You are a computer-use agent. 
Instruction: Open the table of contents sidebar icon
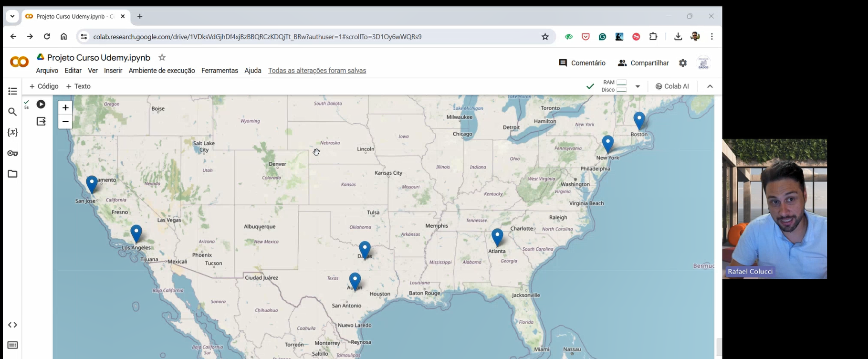click(x=13, y=91)
